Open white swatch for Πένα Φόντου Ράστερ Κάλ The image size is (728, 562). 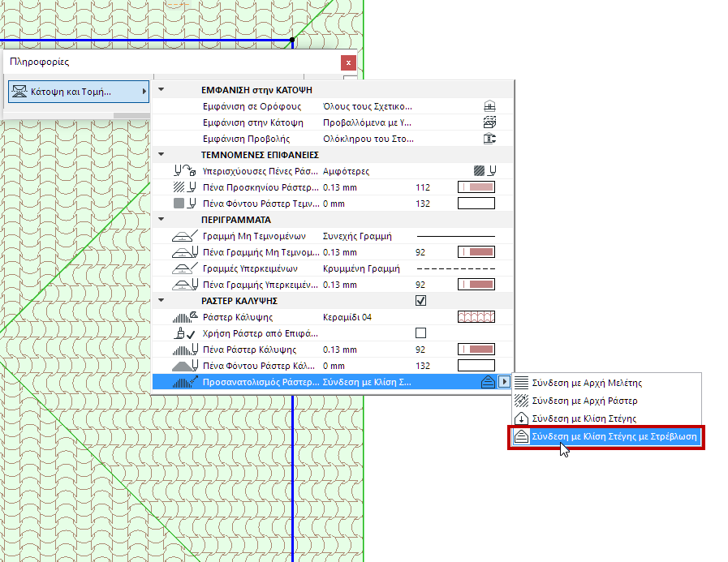[476, 366]
